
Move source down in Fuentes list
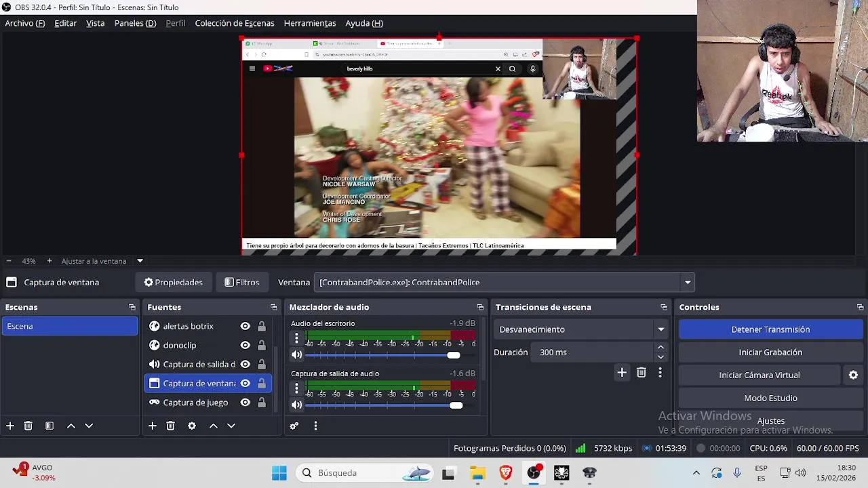click(231, 426)
